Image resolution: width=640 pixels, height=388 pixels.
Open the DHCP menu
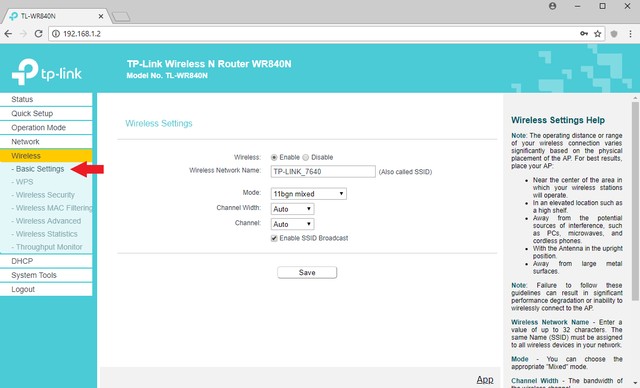(x=46, y=261)
